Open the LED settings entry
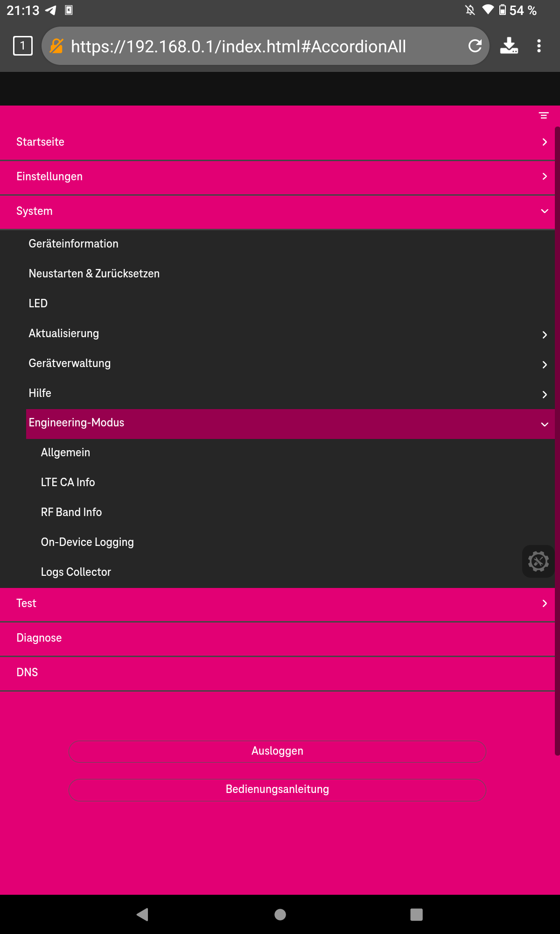This screenshot has width=560, height=934. point(290,304)
